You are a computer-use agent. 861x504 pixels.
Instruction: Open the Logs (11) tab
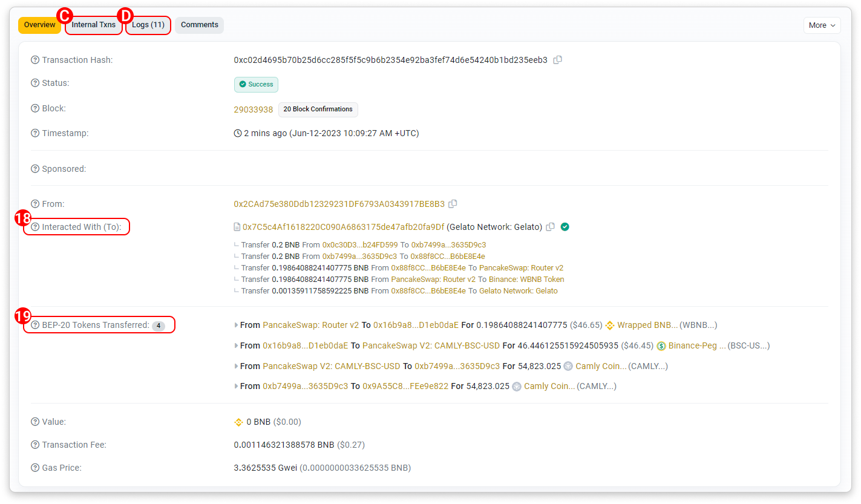click(148, 25)
